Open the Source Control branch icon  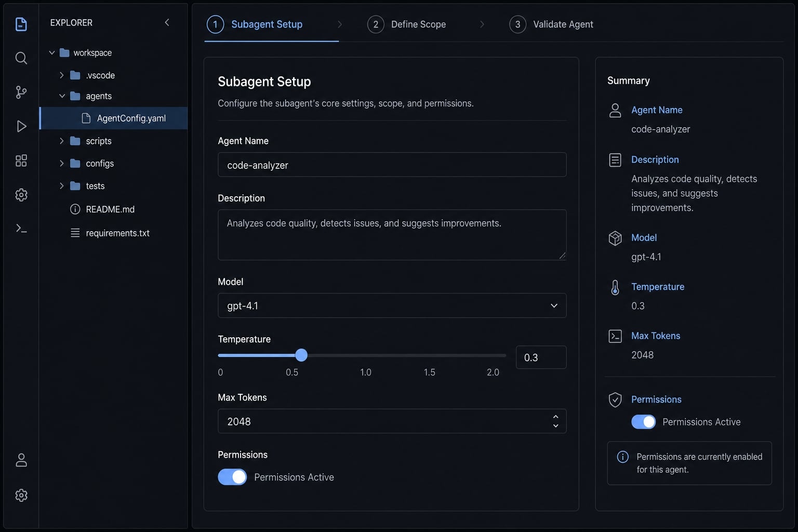(x=21, y=92)
